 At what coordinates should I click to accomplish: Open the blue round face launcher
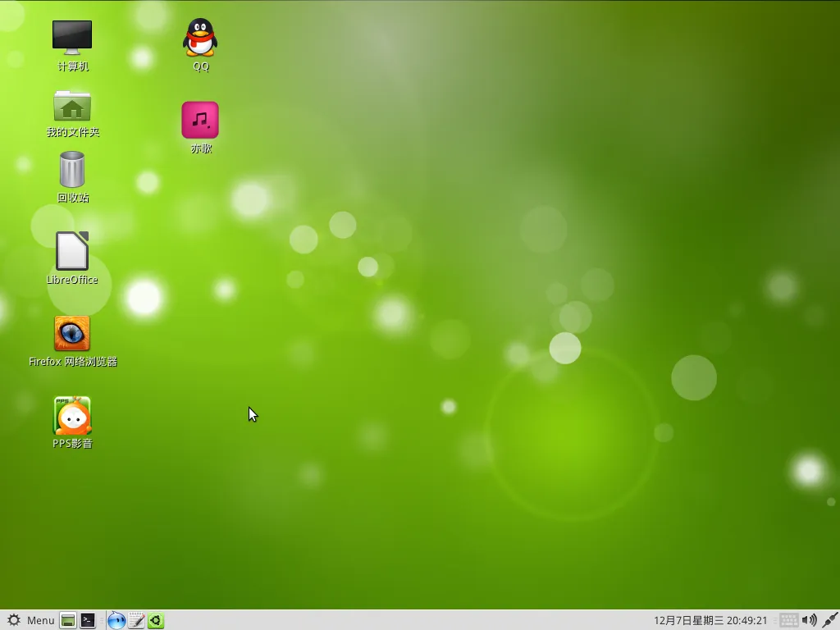(116, 621)
